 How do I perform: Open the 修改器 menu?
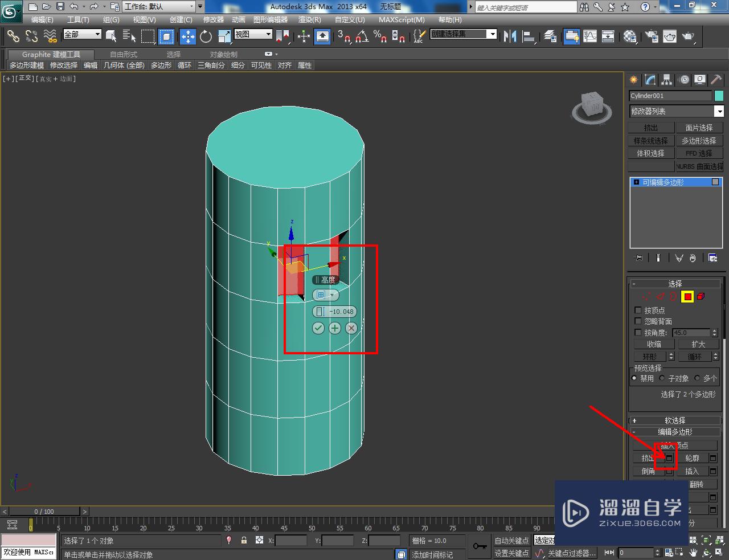coord(214,20)
